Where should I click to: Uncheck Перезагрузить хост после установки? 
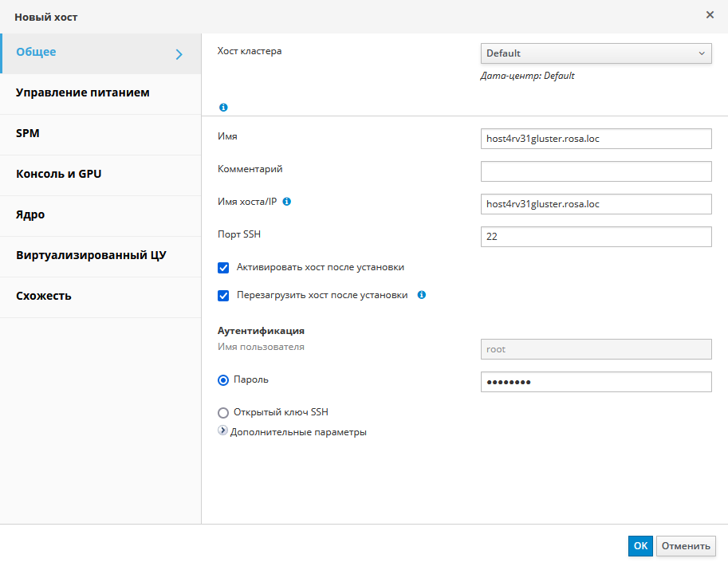tap(223, 296)
